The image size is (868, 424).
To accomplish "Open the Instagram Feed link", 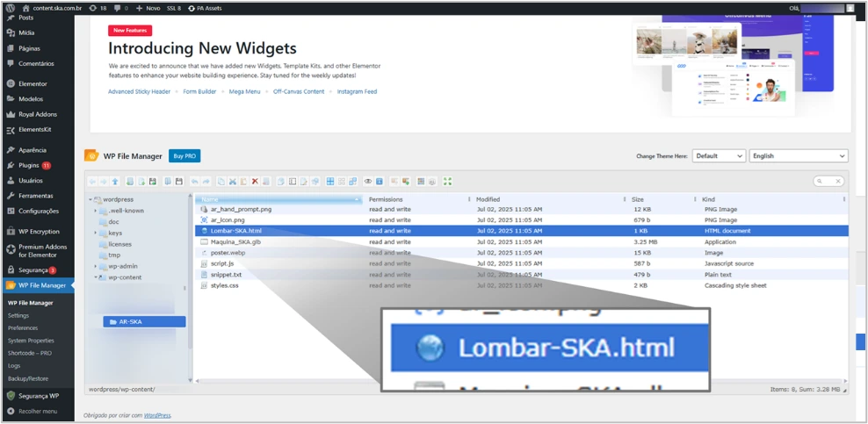I will click(357, 92).
